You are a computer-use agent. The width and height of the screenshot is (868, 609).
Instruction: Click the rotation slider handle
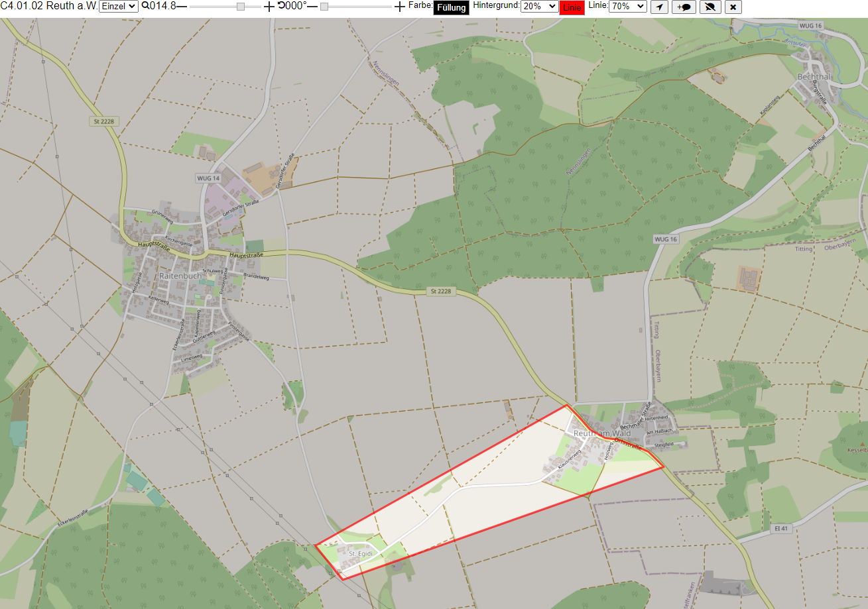tap(324, 7)
